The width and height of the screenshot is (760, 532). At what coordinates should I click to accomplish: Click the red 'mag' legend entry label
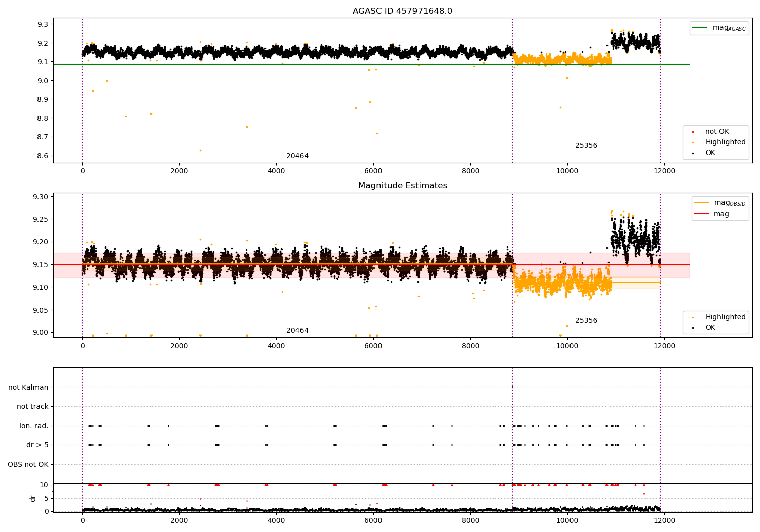click(x=721, y=214)
